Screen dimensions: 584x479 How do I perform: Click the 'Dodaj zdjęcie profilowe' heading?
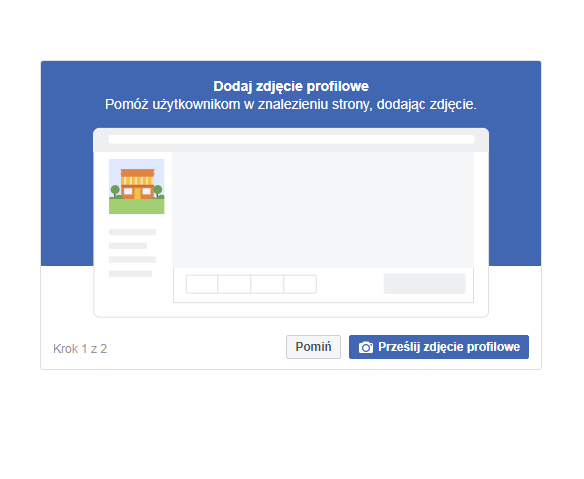pos(291,86)
